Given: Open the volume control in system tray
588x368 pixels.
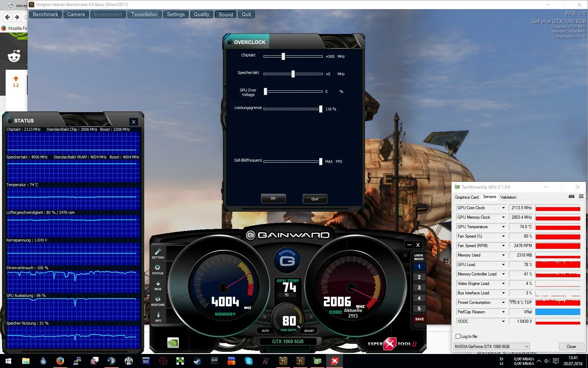Looking at the screenshot, I should pos(547,361).
